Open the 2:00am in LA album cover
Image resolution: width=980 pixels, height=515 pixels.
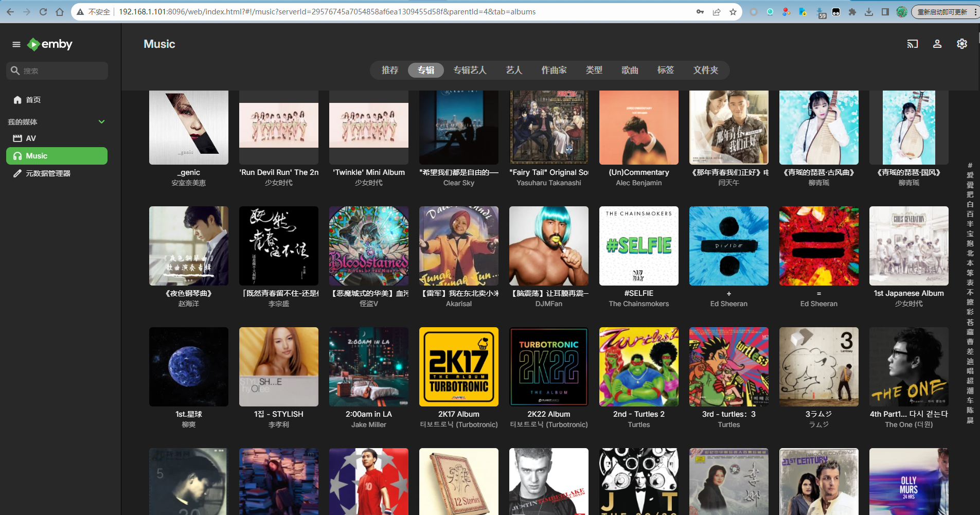[x=369, y=367]
